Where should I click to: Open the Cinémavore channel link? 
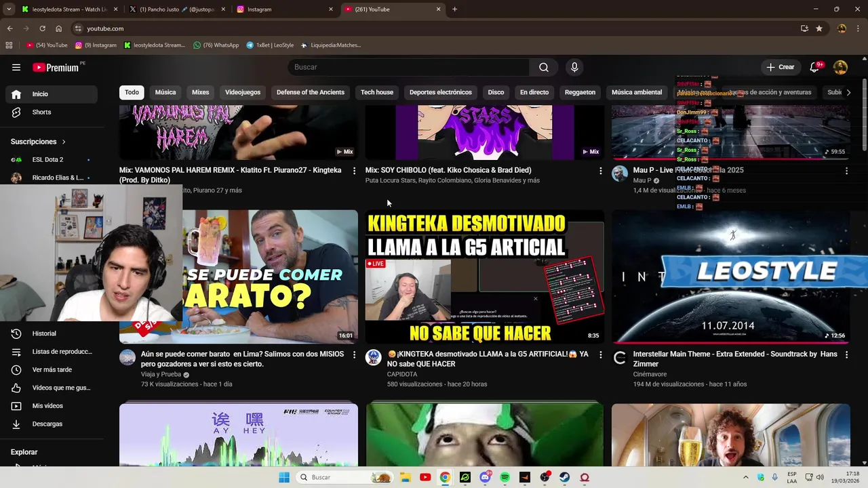click(x=650, y=374)
